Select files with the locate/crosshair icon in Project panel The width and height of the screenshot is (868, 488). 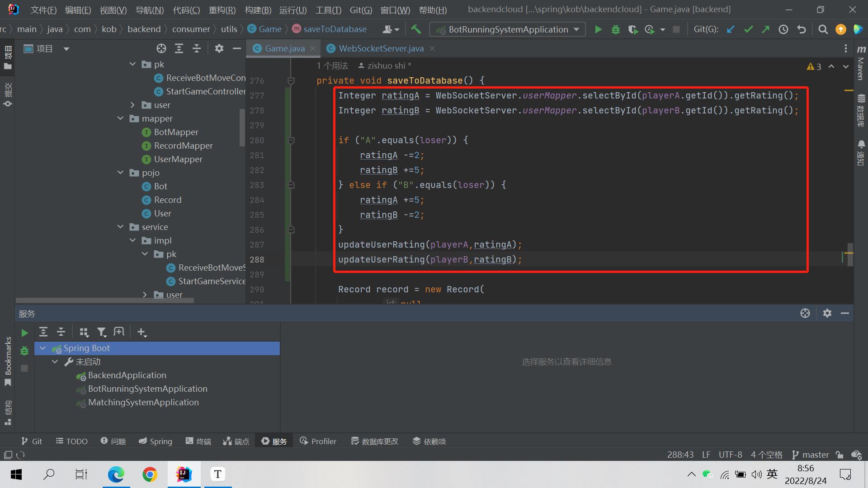click(161, 48)
